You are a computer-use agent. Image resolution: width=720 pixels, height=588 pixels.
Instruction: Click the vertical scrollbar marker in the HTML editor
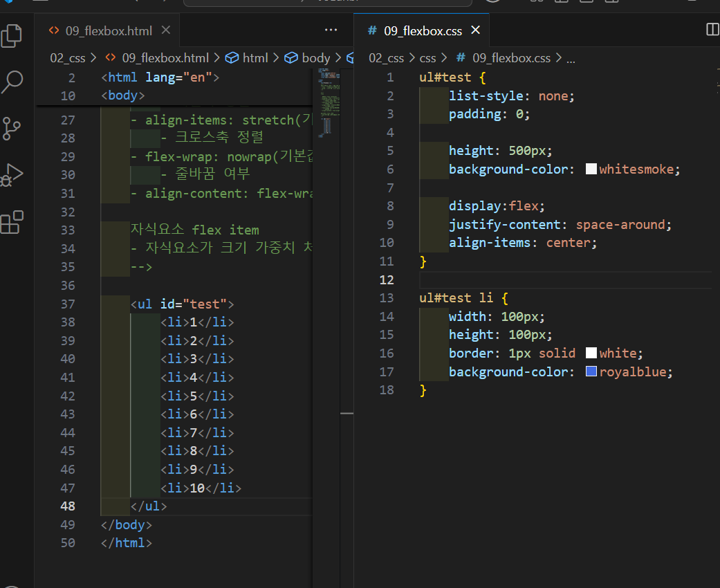(347, 414)
